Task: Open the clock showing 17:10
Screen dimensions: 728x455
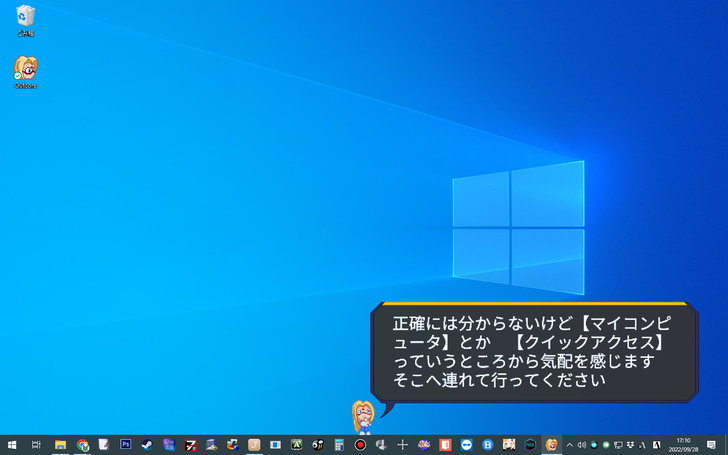Action: [683, 445]
